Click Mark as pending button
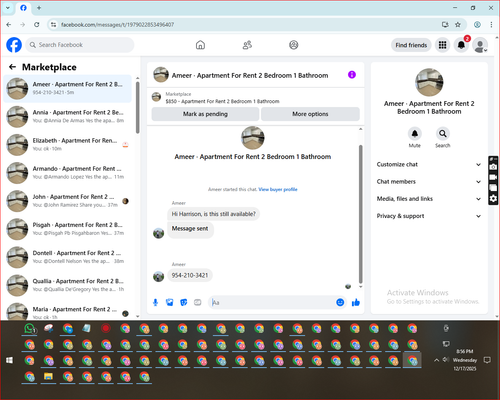The image size is (500, 400). 205,114
